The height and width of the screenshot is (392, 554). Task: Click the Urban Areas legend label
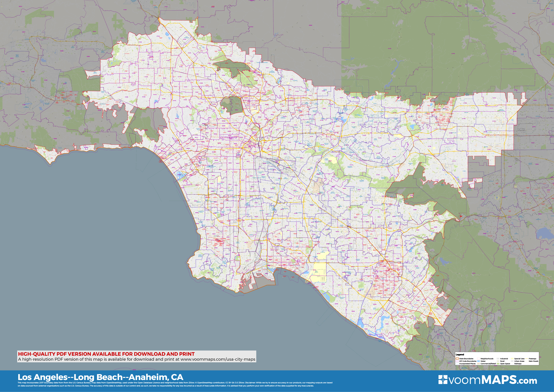coord(520,361)
